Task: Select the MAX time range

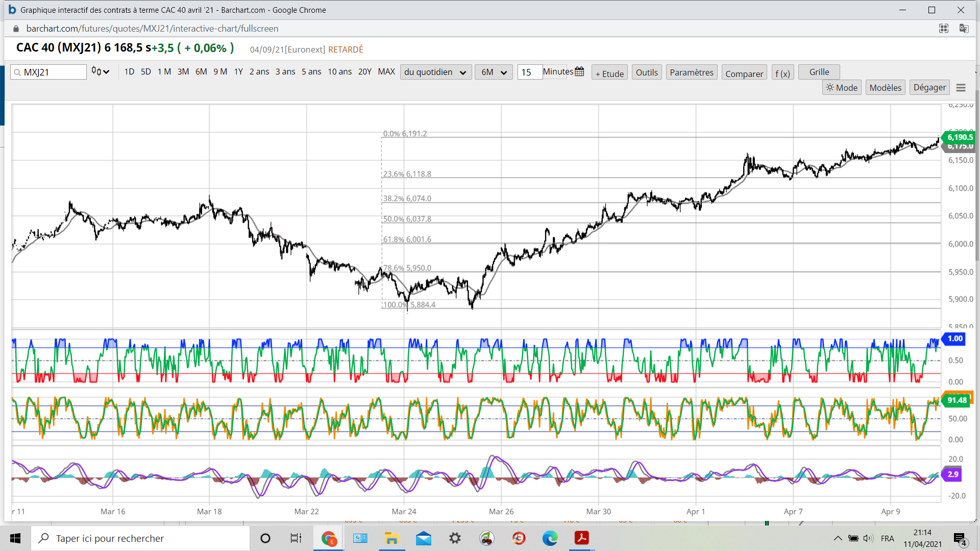Action: pyautogui.click(x=386, y=71)
